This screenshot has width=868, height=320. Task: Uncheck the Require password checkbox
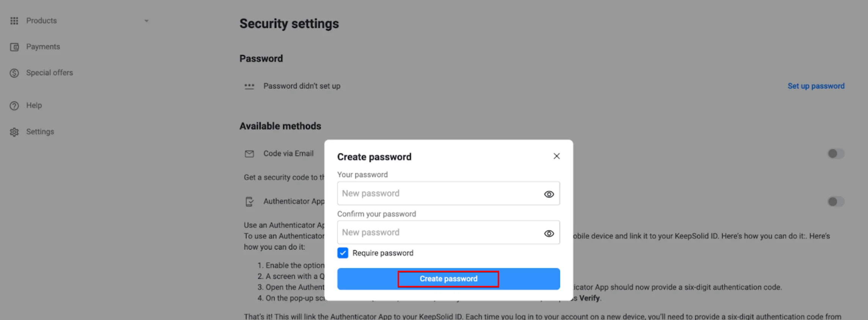[x=343, y=253]
